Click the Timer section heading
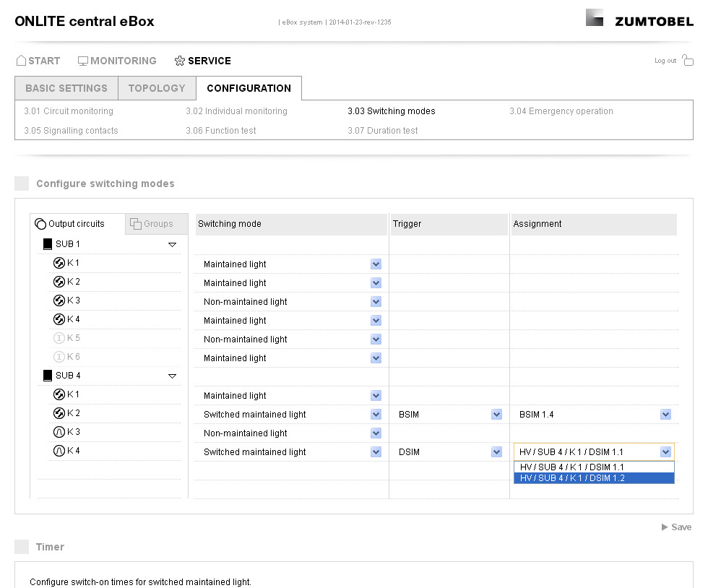The width and height of the screenshot is (708, 588). (50, 547)
